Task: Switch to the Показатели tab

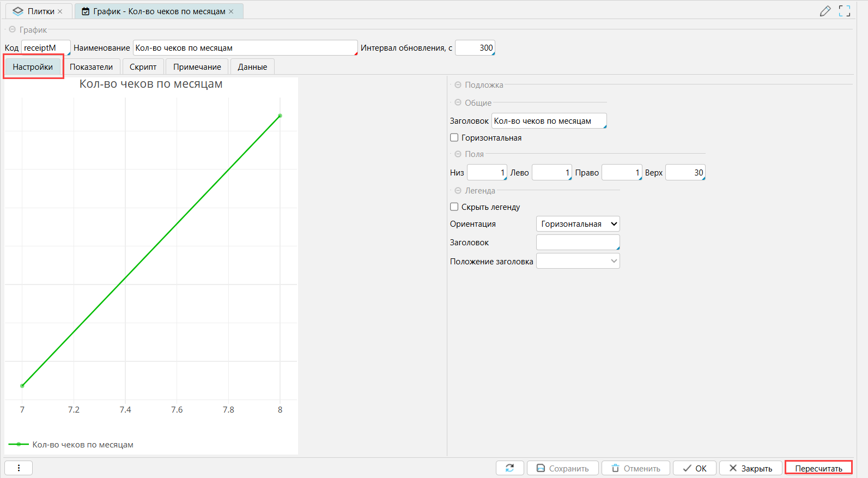Action: pos(91,67)
